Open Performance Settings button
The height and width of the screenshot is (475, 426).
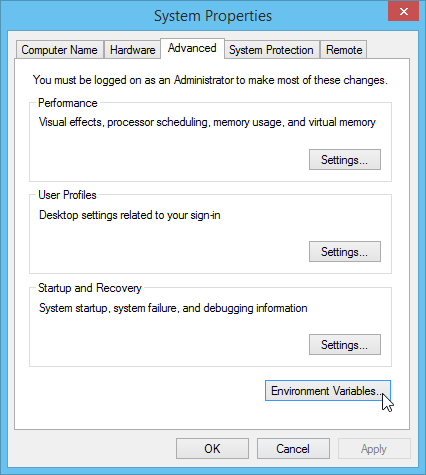(x=345, y=160)
